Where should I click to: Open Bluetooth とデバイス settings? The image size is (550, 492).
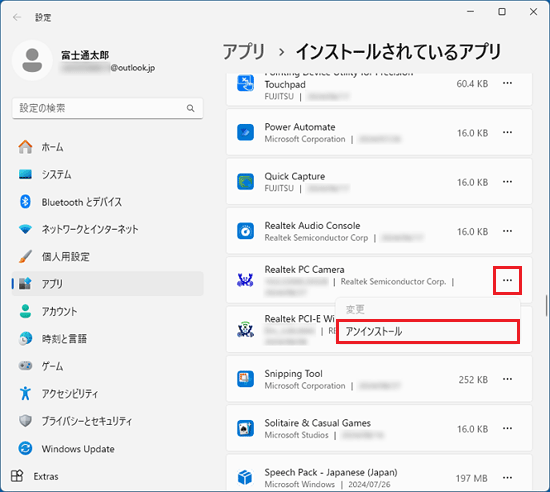108,202
